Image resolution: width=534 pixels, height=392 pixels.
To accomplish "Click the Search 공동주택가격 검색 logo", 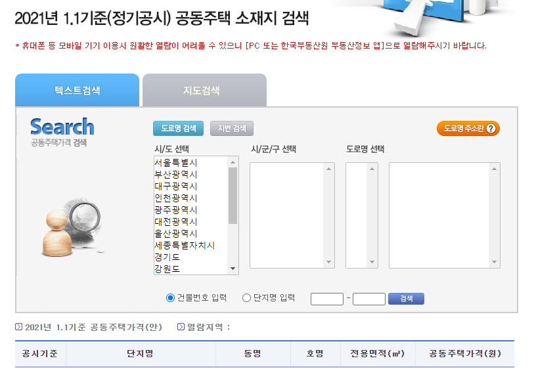I will (x=62, y=132).
